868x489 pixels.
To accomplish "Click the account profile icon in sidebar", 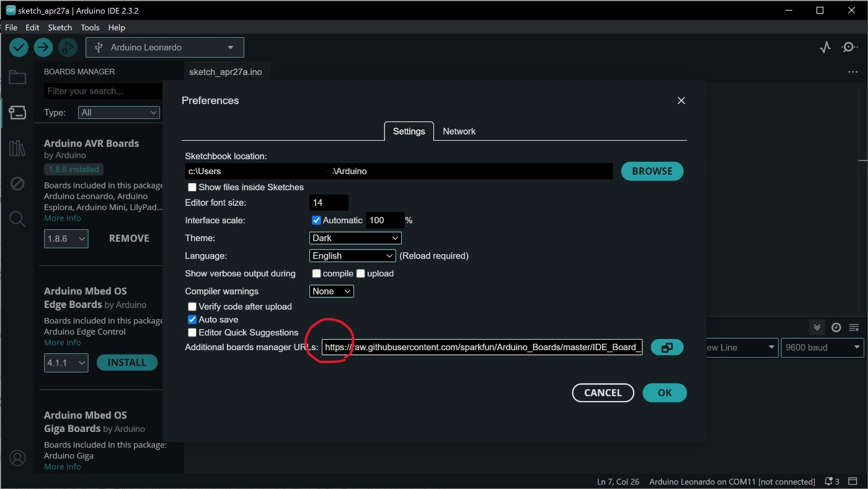I will 17,458.
